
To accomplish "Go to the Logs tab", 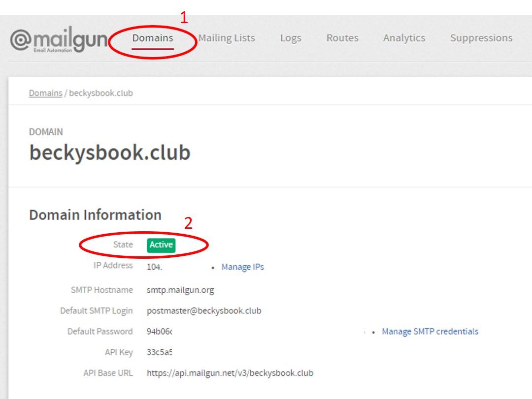I will [x=291, y=38].
